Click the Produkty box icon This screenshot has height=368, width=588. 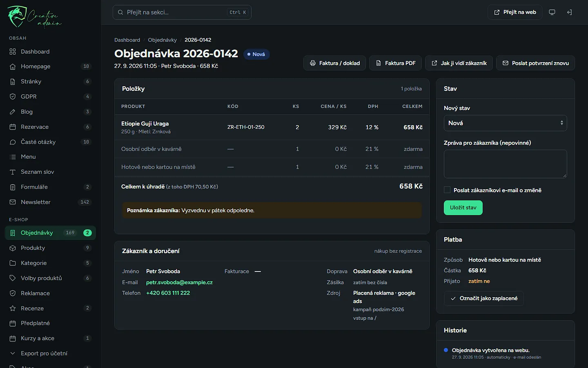pyautogui.click(x=13, y=248)
